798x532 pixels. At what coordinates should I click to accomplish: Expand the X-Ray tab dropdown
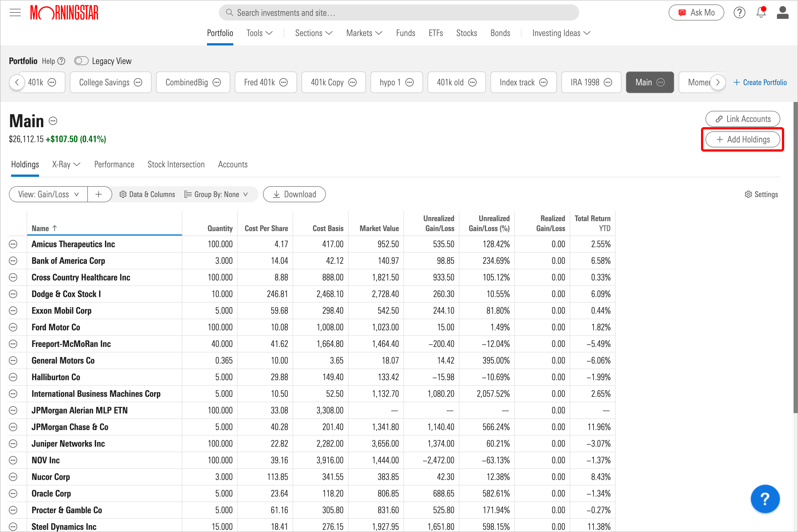tap(66, 165)
